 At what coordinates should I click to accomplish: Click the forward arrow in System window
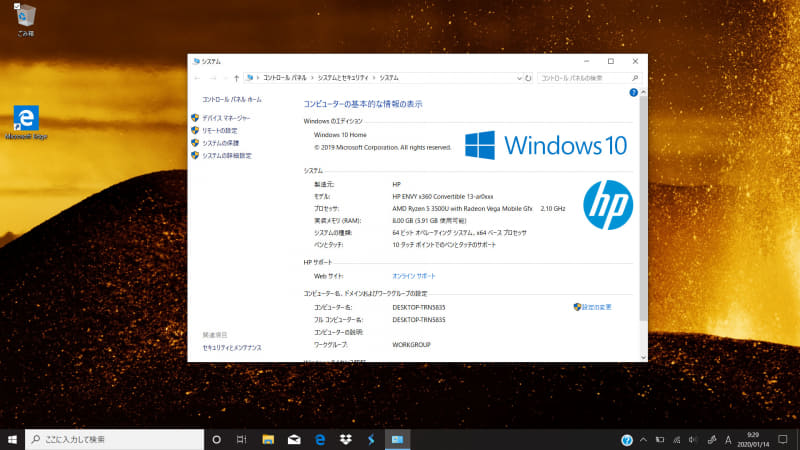click(213, 78)
